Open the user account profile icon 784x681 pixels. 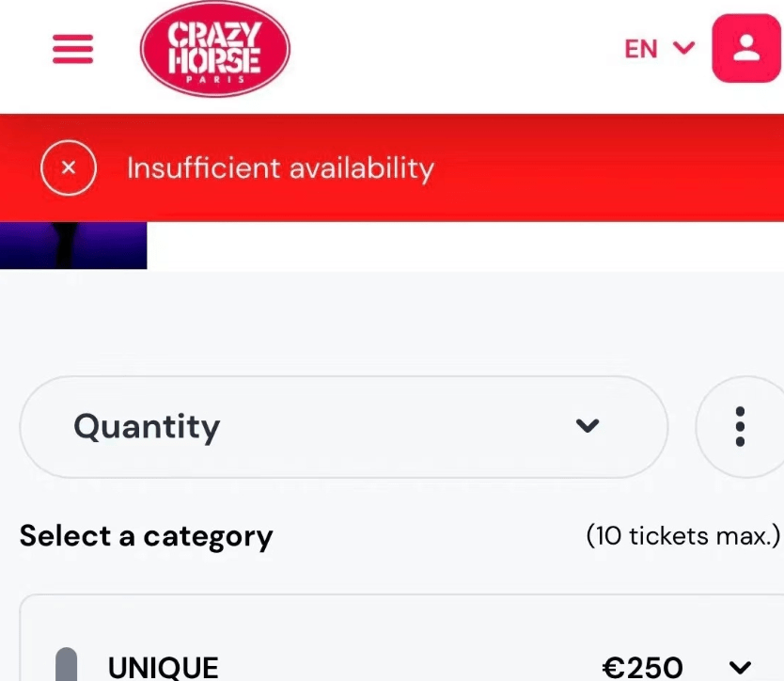coord(746,49)
